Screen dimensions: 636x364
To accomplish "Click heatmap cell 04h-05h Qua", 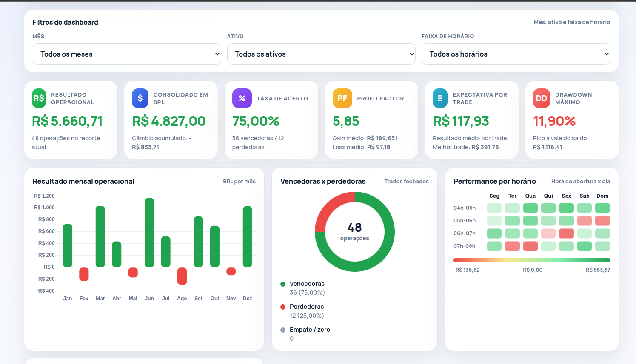I will coord(530,208).
